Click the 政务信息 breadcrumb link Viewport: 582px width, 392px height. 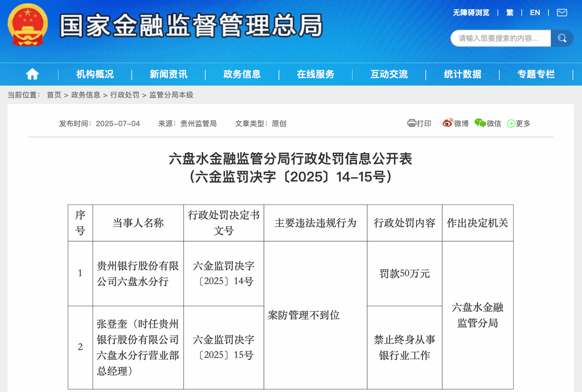tap(86, 95)
